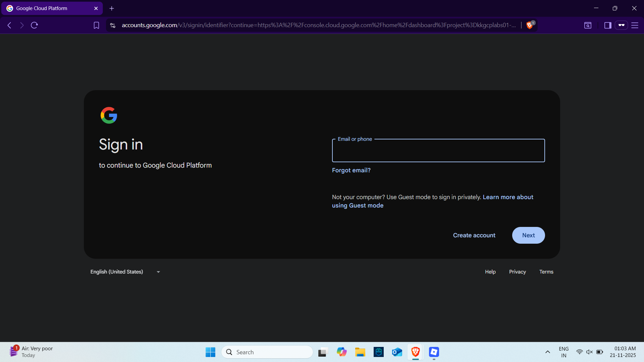
Task: Toggle the browser sidebar panel
Action: click(607, 25)
